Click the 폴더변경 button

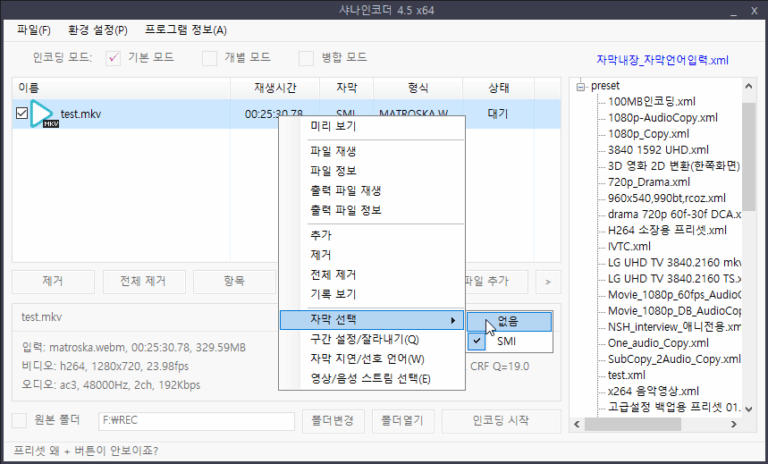pyautogui.click(x=333, y=421)
